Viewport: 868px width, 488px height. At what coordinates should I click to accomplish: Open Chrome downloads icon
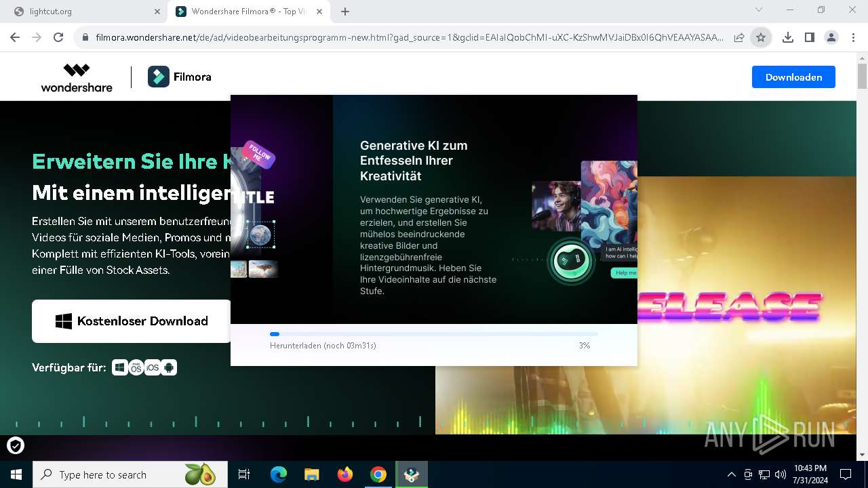pos(788,37)
